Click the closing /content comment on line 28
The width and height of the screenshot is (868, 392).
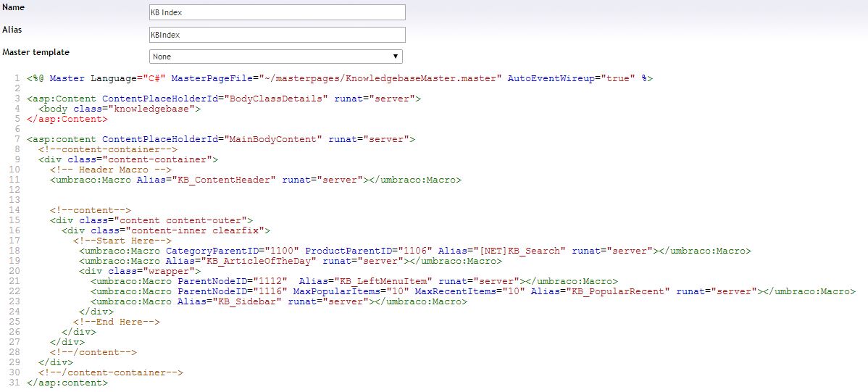[x=93, y=352]
